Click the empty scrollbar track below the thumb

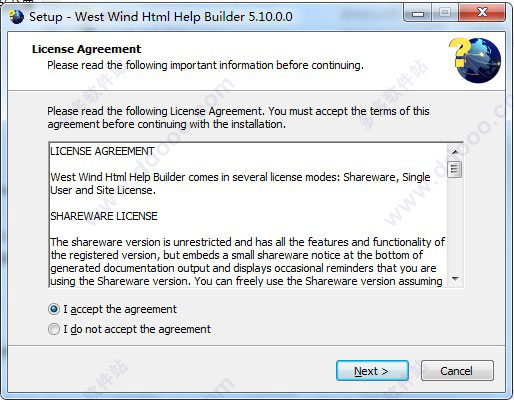[x=455, y=225]
